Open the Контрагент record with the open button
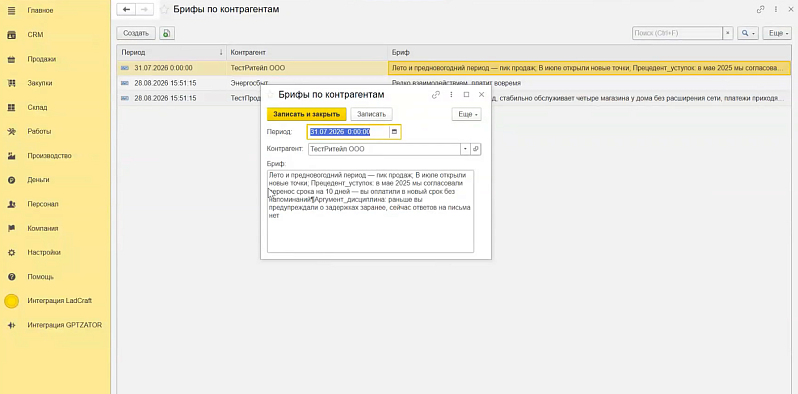Viewport: 798px width, 394px height. point(476,149)
